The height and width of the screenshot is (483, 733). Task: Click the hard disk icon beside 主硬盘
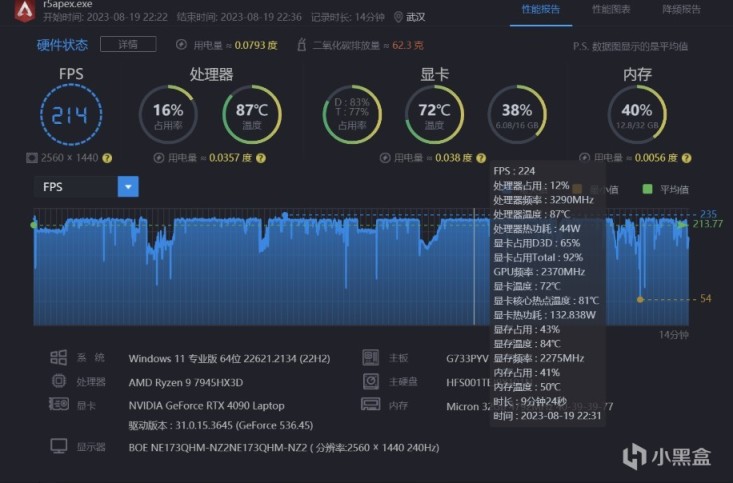click(371, 381)
